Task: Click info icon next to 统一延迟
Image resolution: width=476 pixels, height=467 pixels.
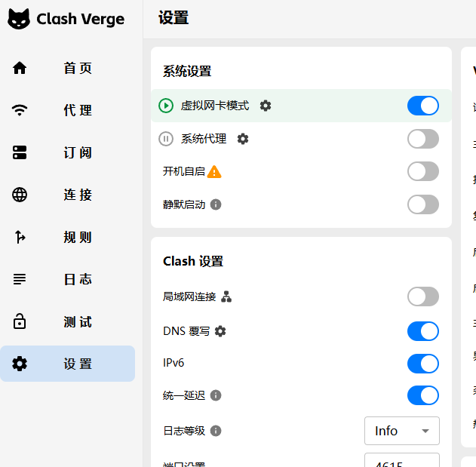Action: [x=216, y=395]
